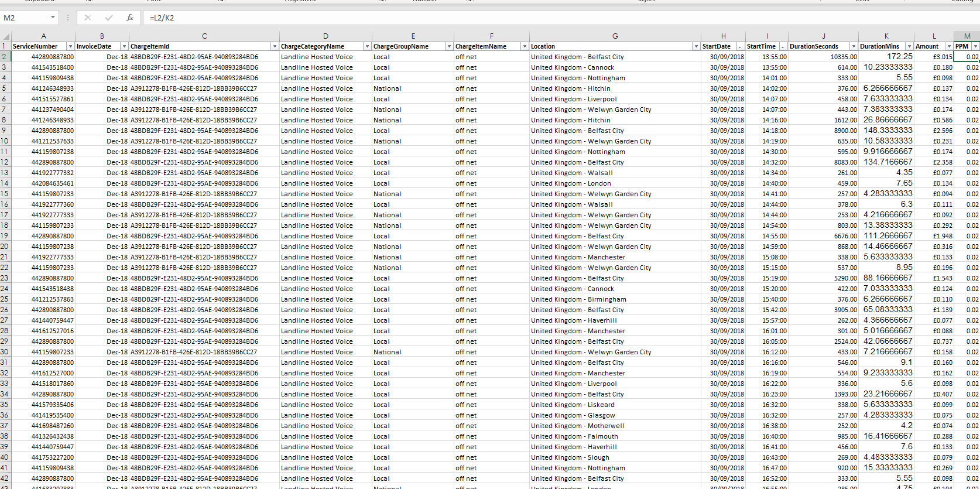Click the StartTime value 16:38:00
Viewport: 980px width, 489px height.
tap(767, 426)
